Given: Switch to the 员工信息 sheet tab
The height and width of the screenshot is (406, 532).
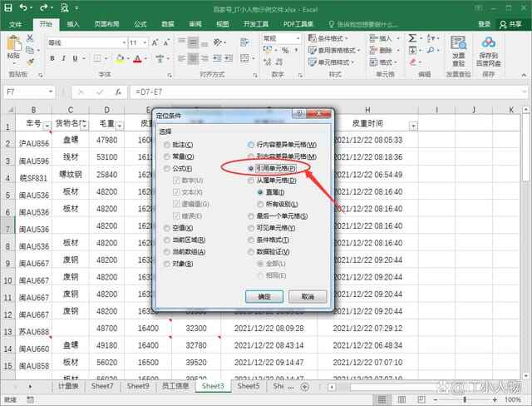Looking at the screenshot, I should click(176, 386).
